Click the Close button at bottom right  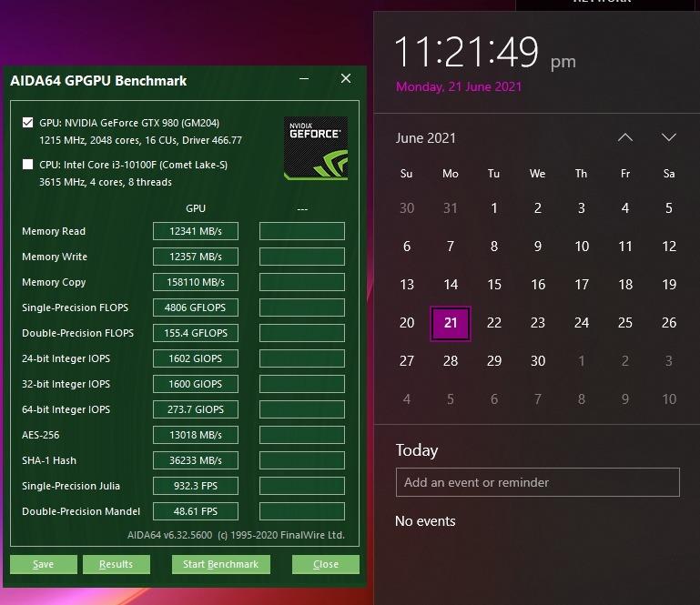[325, 564]
